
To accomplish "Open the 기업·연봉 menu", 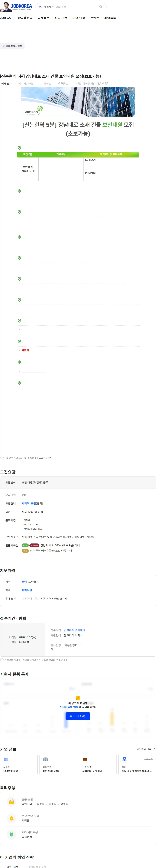I will point(79,18).
